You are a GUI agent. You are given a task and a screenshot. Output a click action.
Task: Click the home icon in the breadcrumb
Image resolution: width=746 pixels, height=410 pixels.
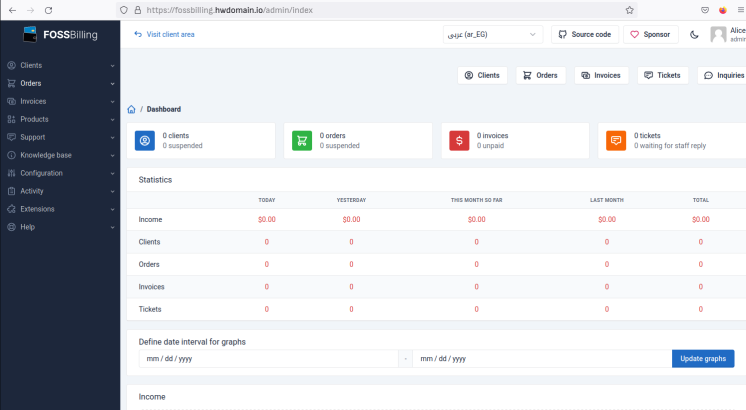132,109
